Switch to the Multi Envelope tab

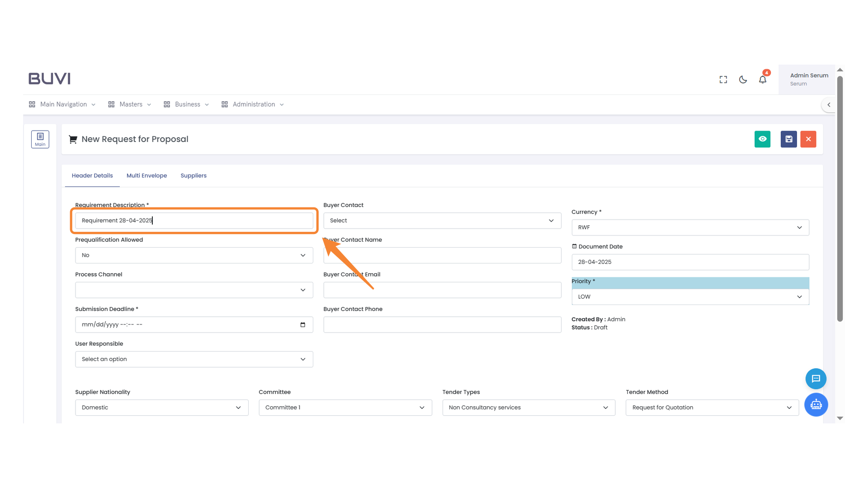pyautogui.click(x=146, y=175)
